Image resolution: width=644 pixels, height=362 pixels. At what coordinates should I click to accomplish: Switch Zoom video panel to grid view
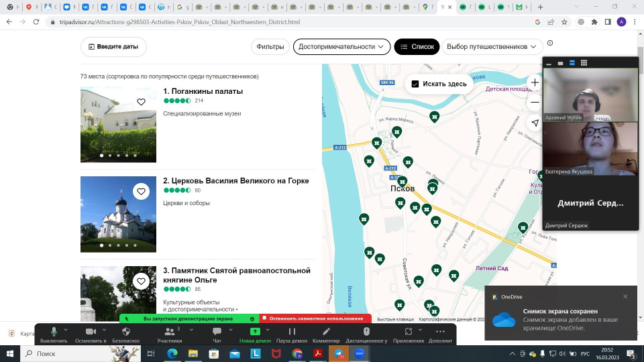click(584, 63)
